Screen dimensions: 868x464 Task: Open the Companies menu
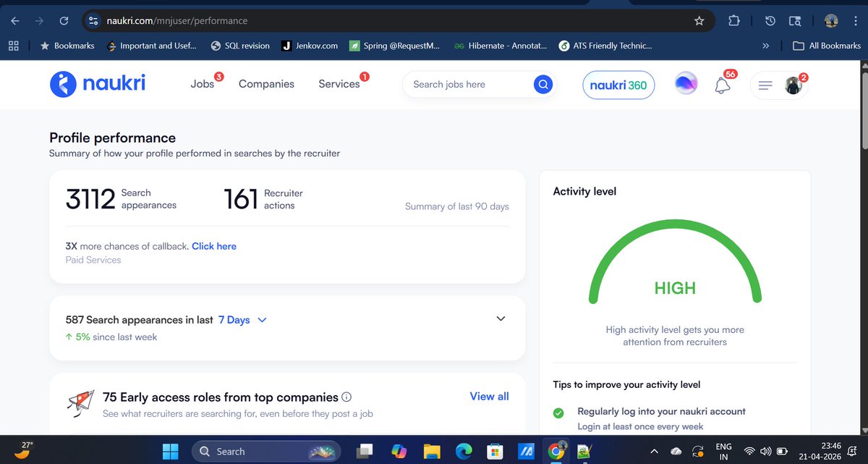[266, 84]
